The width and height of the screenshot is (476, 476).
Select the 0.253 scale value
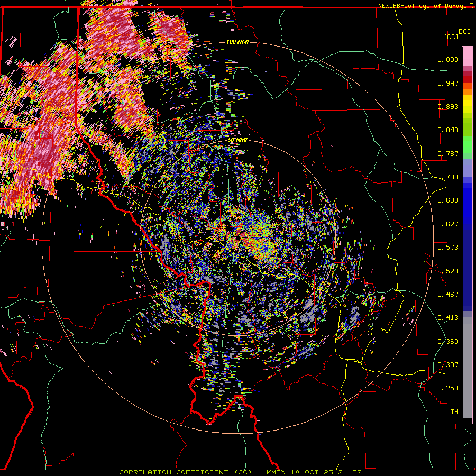(448, 388)
